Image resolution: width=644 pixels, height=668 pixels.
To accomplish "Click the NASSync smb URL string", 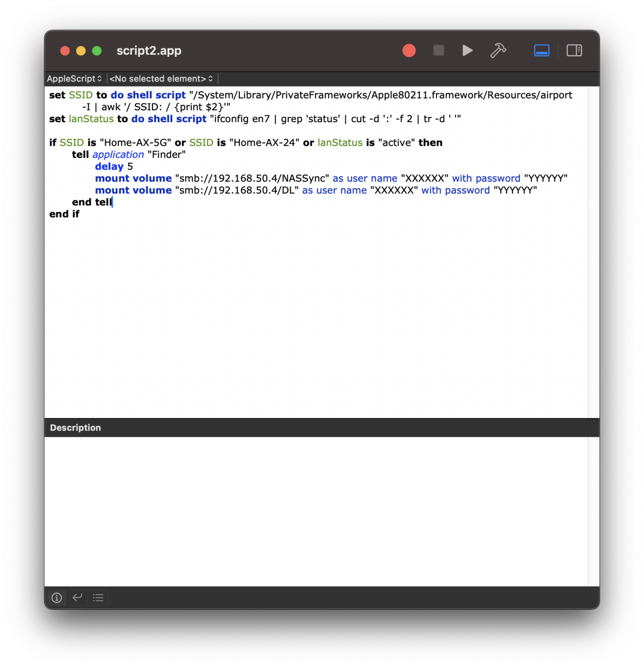I will (x=252, y=178).
